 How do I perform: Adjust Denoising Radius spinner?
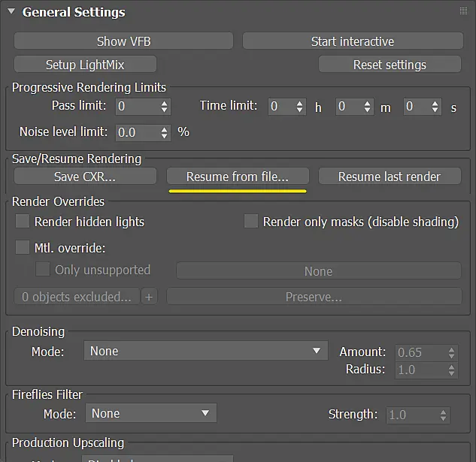pyautogui.click(x=451, y=370)
